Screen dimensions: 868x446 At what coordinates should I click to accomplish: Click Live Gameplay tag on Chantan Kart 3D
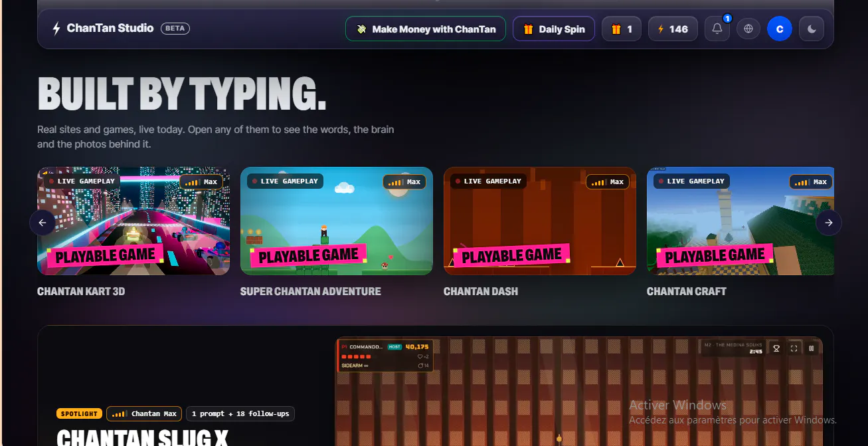pos(82,181)
